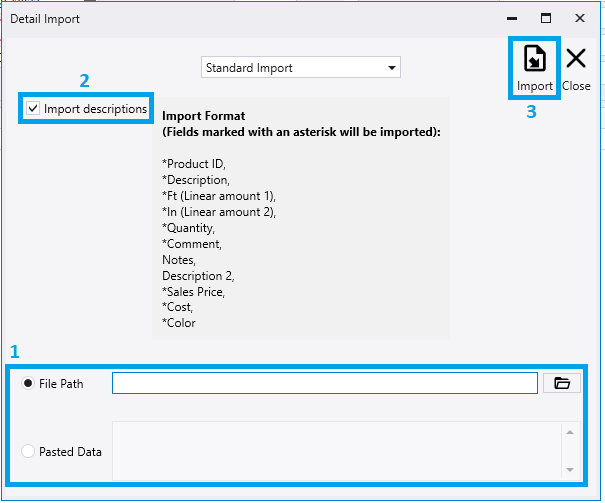Expand the Standard Import dropdown arrow
The width and height of the screenshot is (605, 503).
tap(391, 68)
